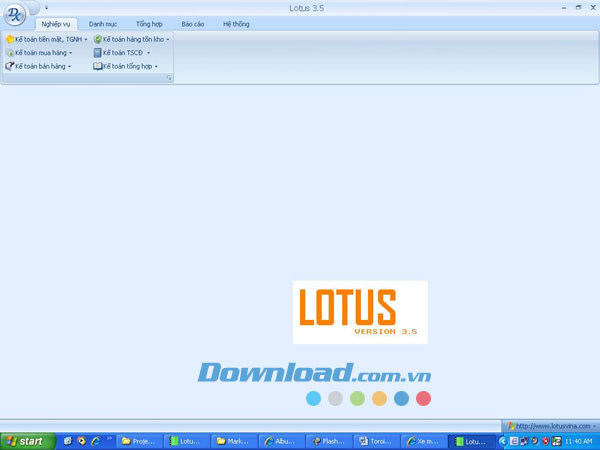Open the Danh mục tab

pyautogui.click(x=103, y=24)
